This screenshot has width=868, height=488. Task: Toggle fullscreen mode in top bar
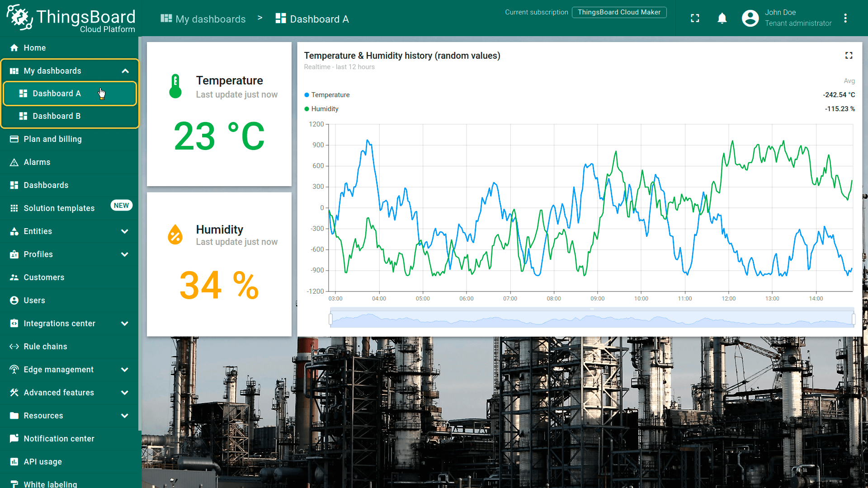click(695, 19)
